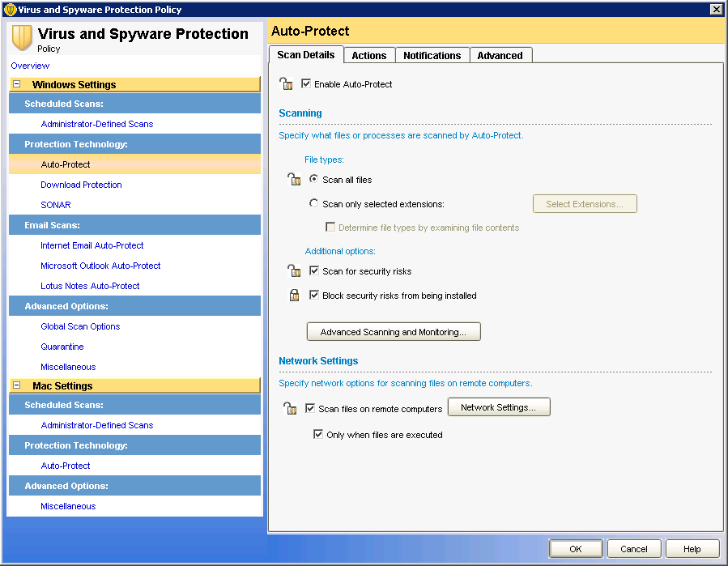728x566 pixels.
Task: Check Determine file types by examining contents
Action: coord(330,227)
